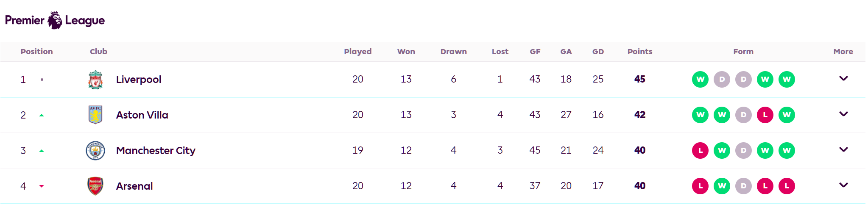Expand Arsenal's row with the chevron
868x207 pixels.
click(x=843, y=185)
